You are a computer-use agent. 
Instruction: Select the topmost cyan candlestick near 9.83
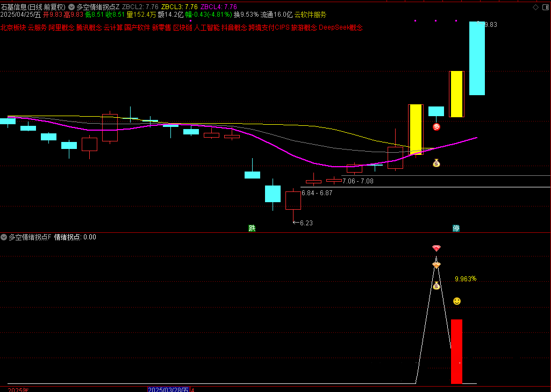point(477,58)
